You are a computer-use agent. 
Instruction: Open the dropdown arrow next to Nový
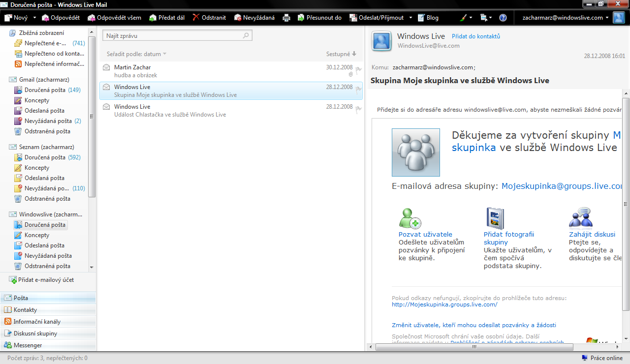34,18
